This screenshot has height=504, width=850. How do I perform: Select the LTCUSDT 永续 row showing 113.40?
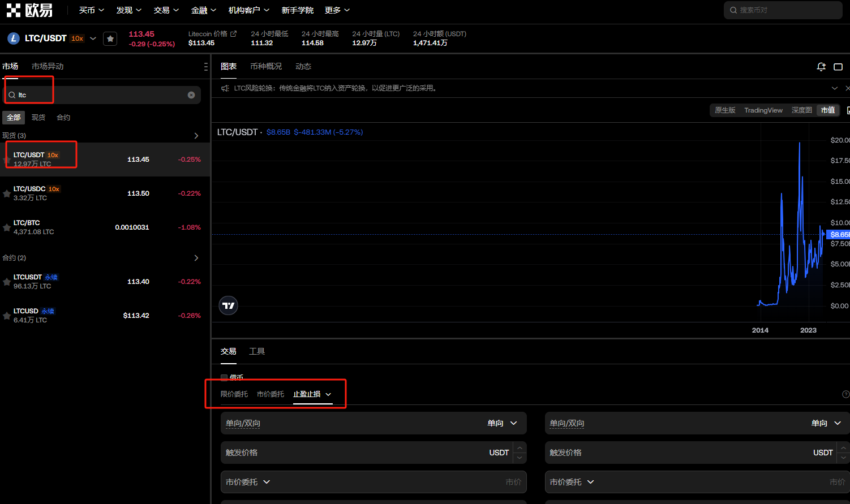(105, 282)
